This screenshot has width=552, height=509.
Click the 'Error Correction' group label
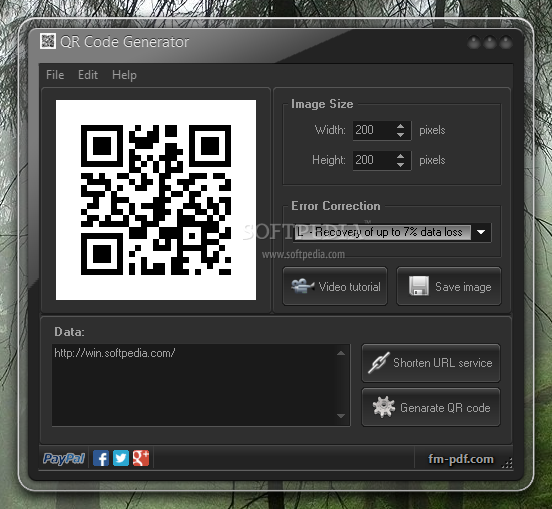click(335, 206)
